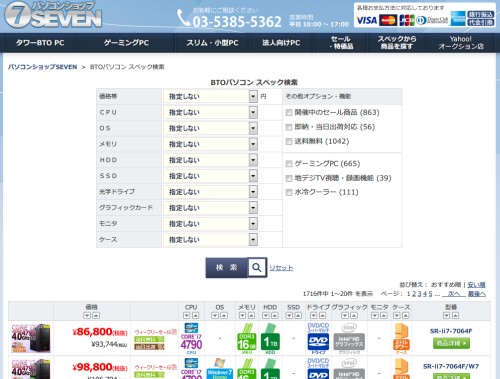The image size is (500, 379).
Task: Open the ケース dropdown in spec search
Action: [211, 240]
